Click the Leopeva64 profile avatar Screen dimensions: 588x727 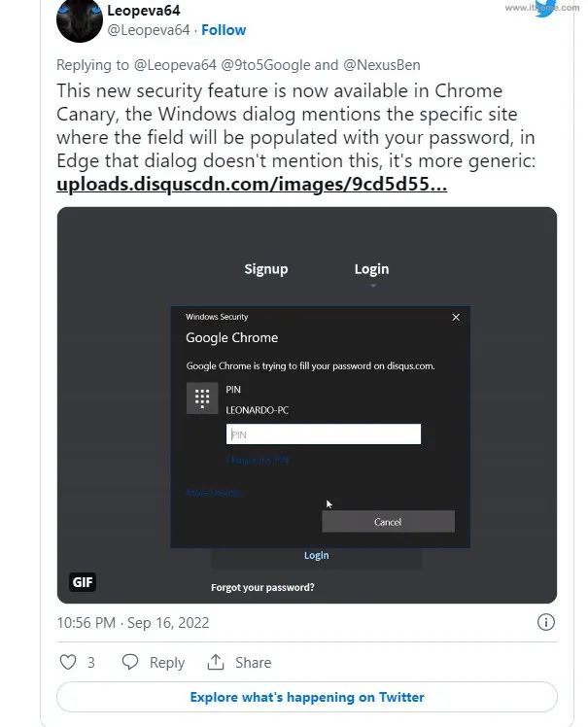(80, 20)
